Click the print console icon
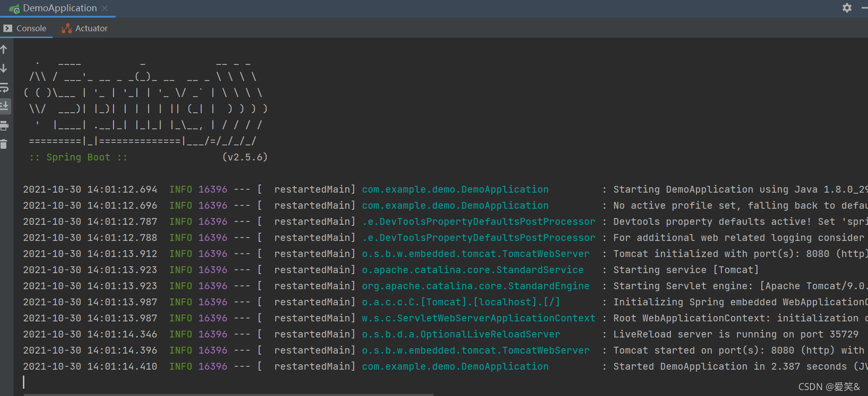Image resolution: width=868 pixels, height=396 pixels. pyautogui.click(x=4, y=126)
